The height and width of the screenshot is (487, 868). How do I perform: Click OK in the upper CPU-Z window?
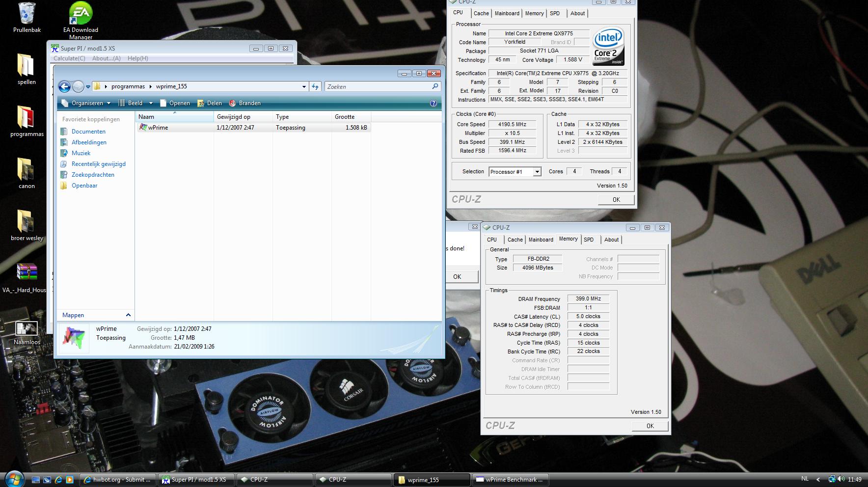[x=616, y=200]
